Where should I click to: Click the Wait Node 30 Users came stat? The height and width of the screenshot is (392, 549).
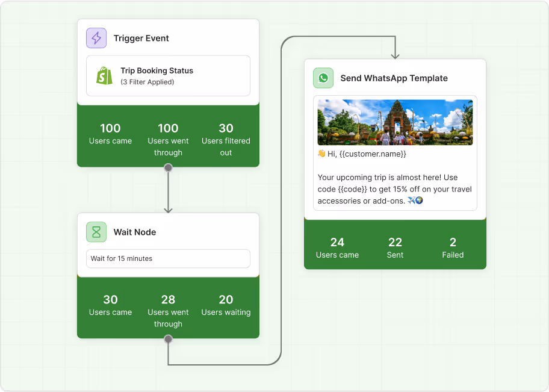pyautogui.click(x=110, y=305)
